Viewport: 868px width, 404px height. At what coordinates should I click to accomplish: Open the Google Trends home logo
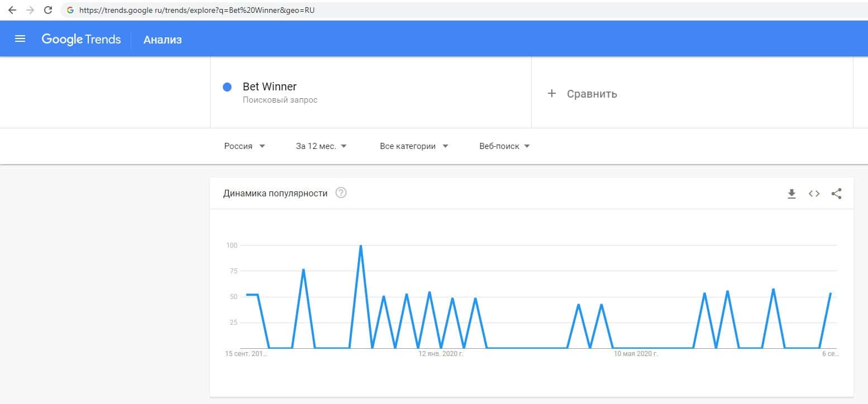coord(81,39)
